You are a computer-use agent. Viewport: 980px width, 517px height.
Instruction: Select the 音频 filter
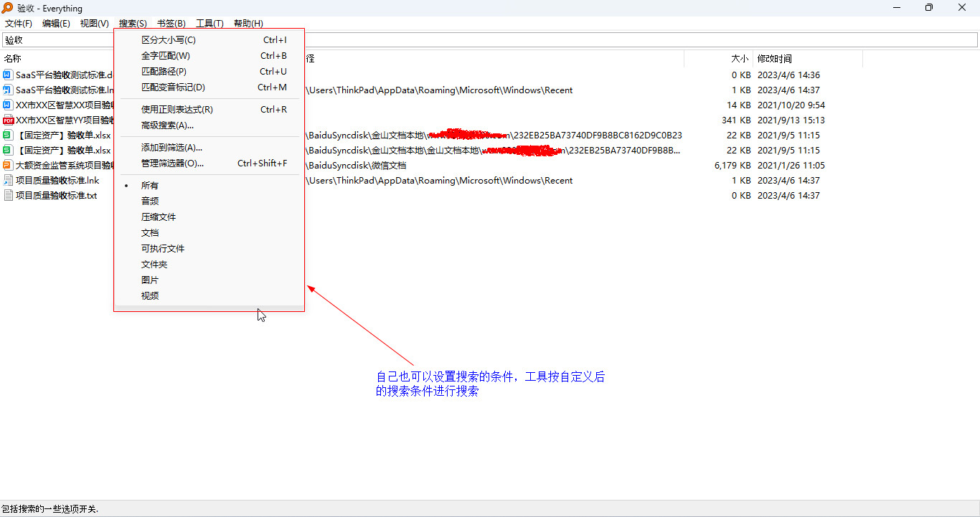[209, 201]
